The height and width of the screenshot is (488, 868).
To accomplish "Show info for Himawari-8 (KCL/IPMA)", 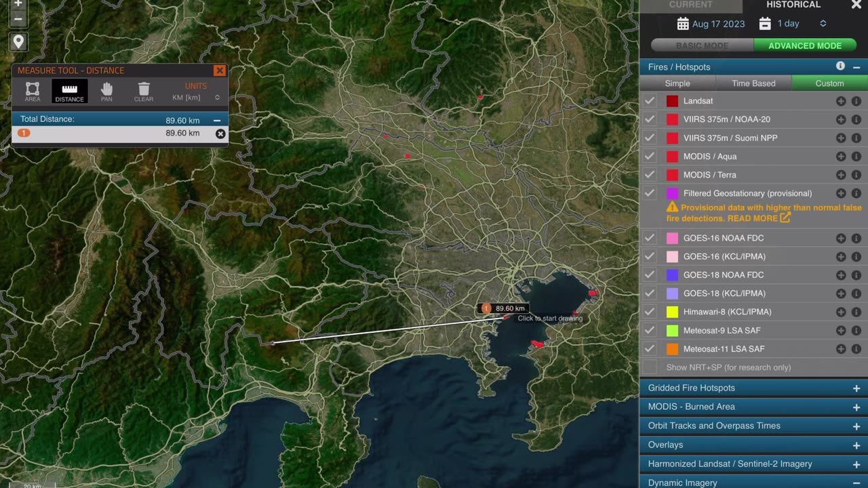I will (856, 312).
